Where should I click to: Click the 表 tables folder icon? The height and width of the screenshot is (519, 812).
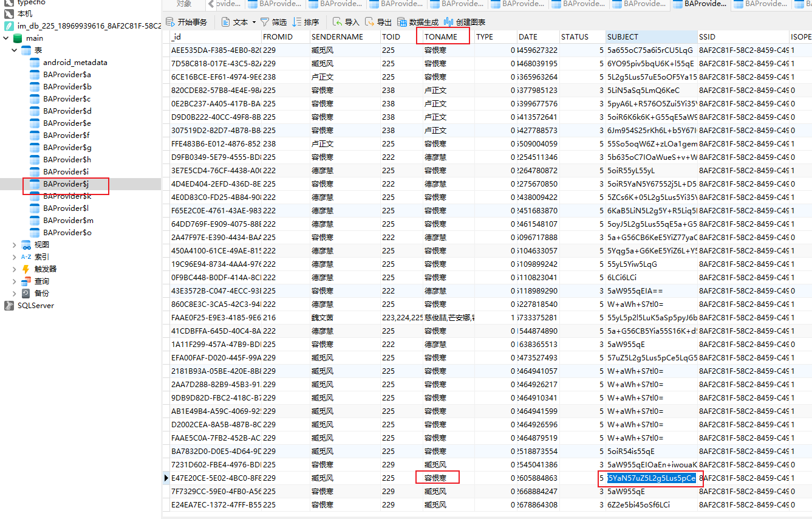pyautogui.click(x=26, y=50)
